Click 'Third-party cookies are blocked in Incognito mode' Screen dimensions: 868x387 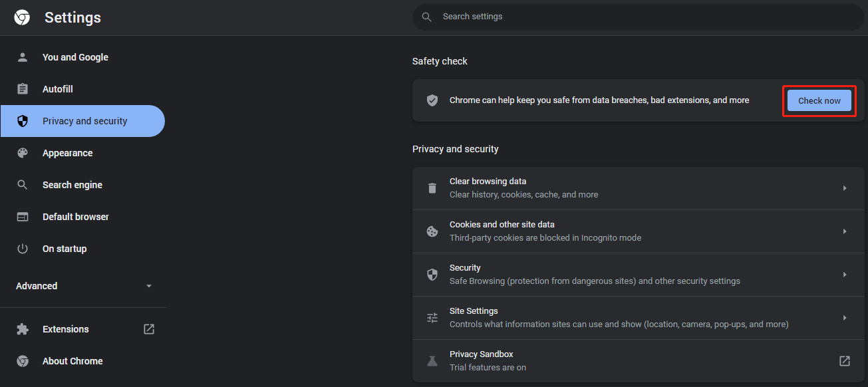point(545,238)
